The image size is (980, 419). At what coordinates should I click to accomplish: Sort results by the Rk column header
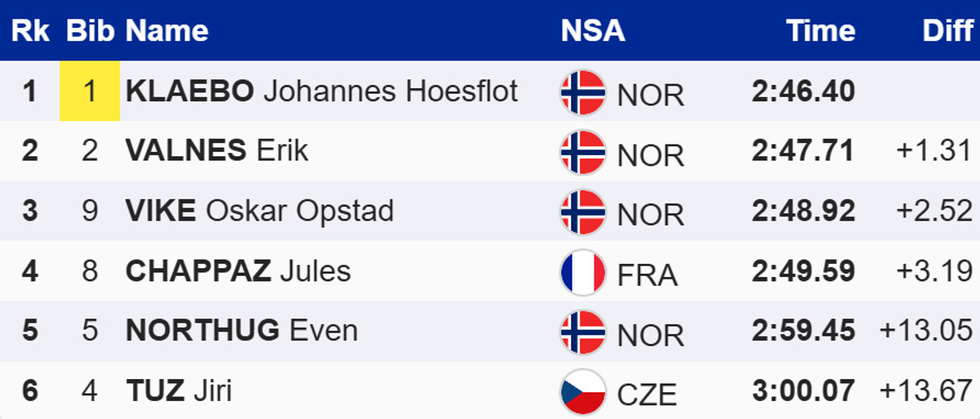30,31
